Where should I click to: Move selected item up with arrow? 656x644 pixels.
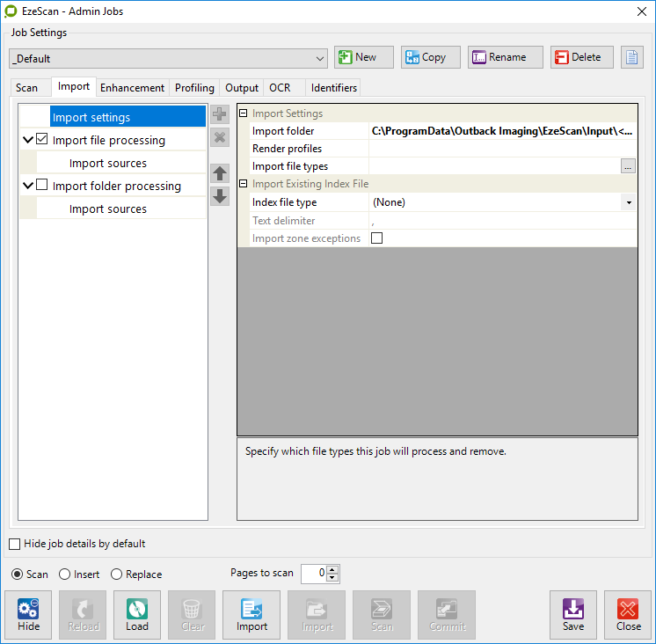220,173
